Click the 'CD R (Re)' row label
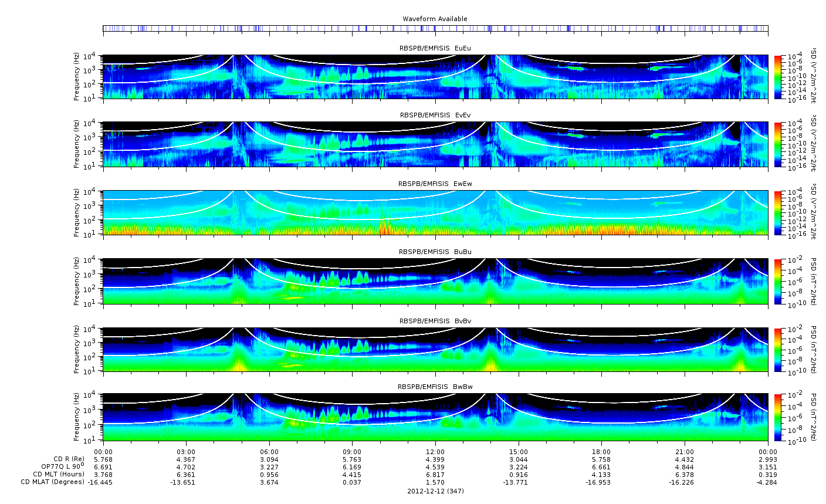The image size is (826, 504). [x=69, y=459]
